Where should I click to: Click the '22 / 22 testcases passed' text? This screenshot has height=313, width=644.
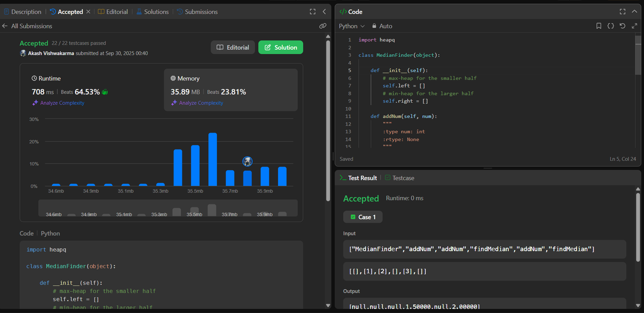78,43
